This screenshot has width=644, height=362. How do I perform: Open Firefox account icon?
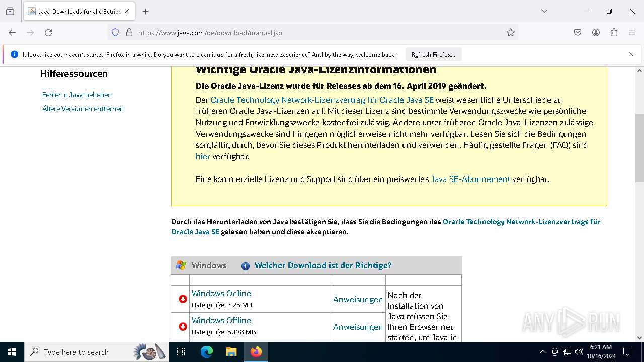pos(596,33)
